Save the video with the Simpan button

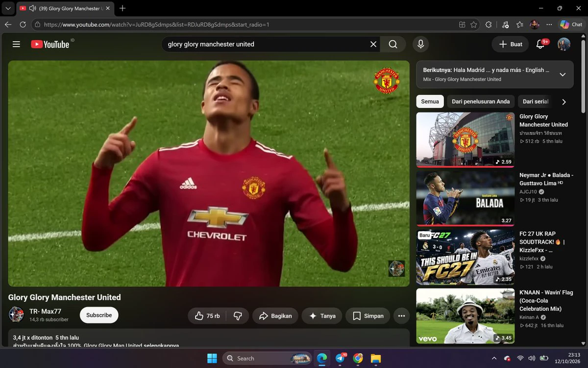(x=368, y=316)
